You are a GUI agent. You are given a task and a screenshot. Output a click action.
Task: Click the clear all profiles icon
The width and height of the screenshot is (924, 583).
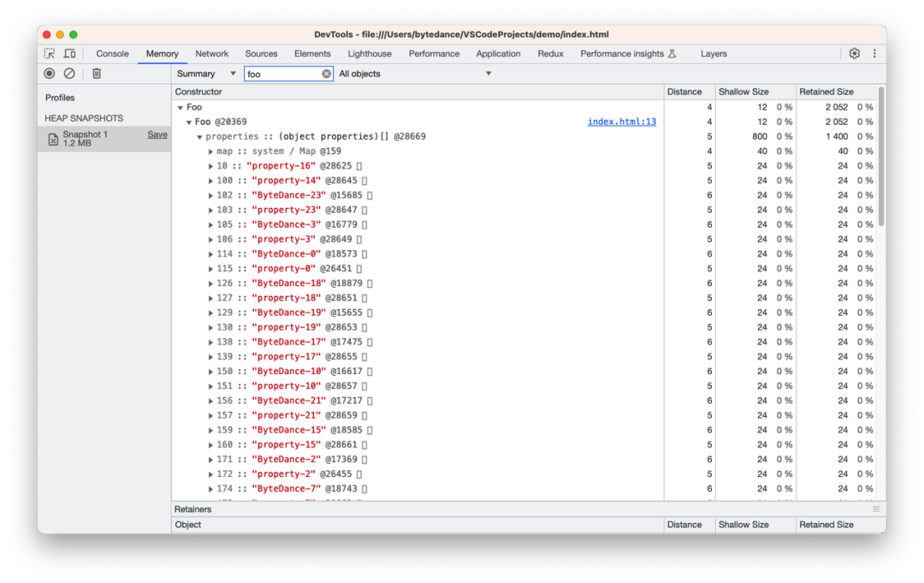point(69,74)
